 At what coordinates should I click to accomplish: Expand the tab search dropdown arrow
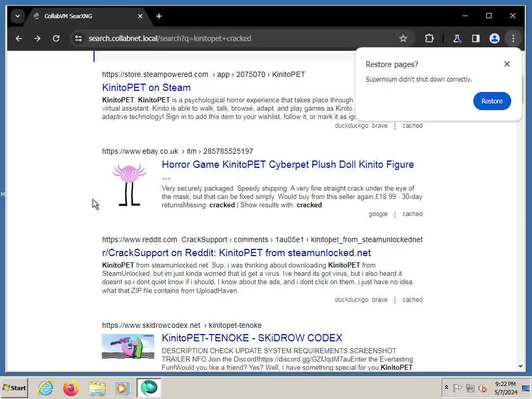pos(17,16)
